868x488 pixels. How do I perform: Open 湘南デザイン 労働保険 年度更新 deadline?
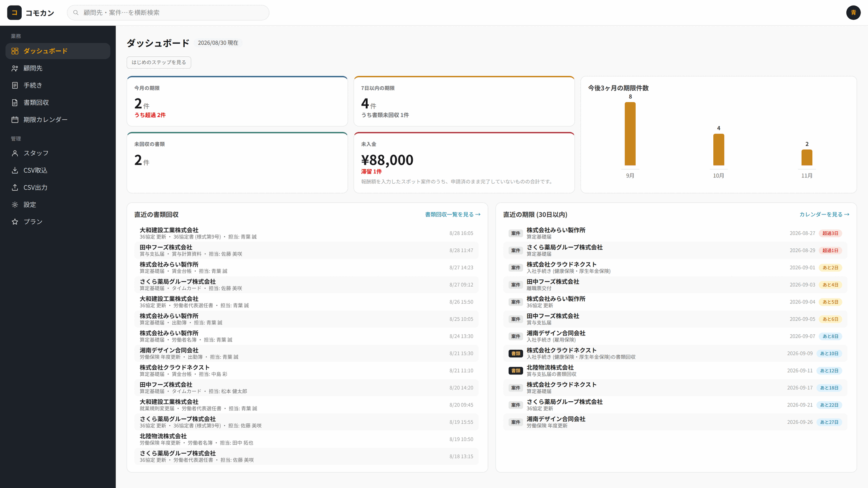[x=675, y=422]
